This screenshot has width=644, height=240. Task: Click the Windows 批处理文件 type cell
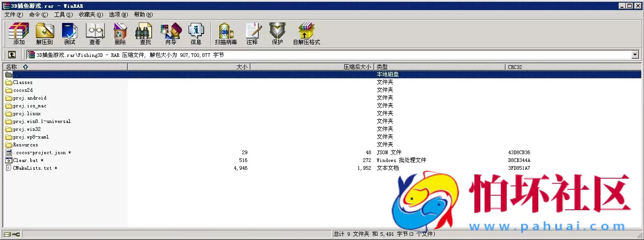pyautogui.click(x=401, y=160)
